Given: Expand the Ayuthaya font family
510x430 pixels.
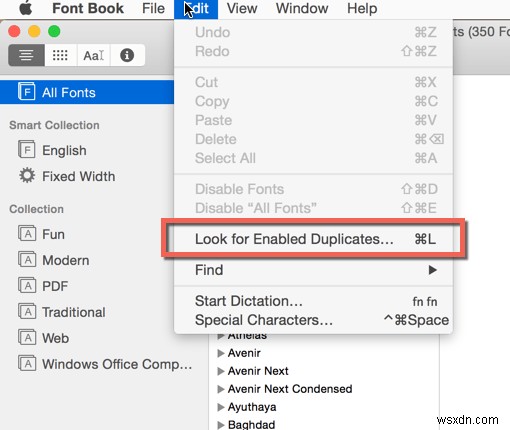Looking at the screenshot, I should [x=220, y=407].
